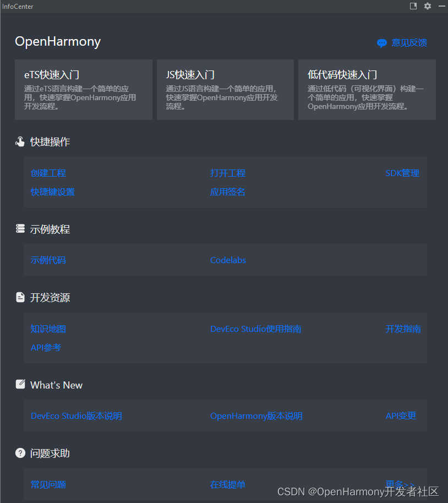Click the 示例教程 stack icon
Screen dimensions: 448x503
tap(20, 229)
